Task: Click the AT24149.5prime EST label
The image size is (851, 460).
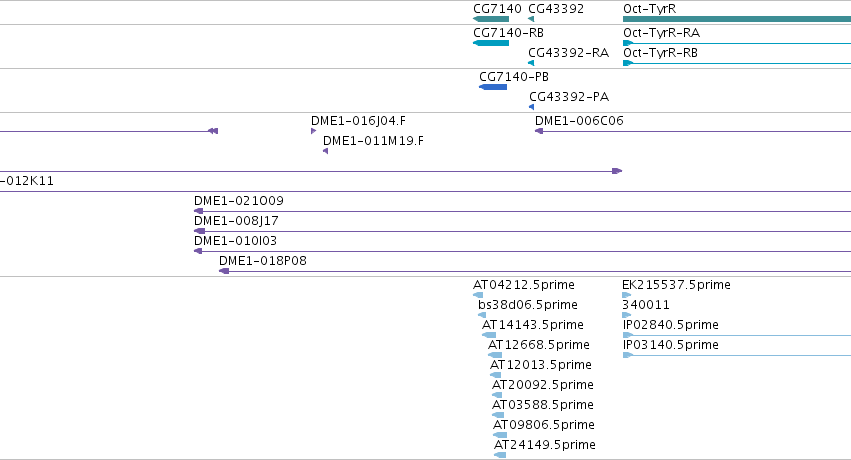Action: pyautogui.click(x=544, y=445)
